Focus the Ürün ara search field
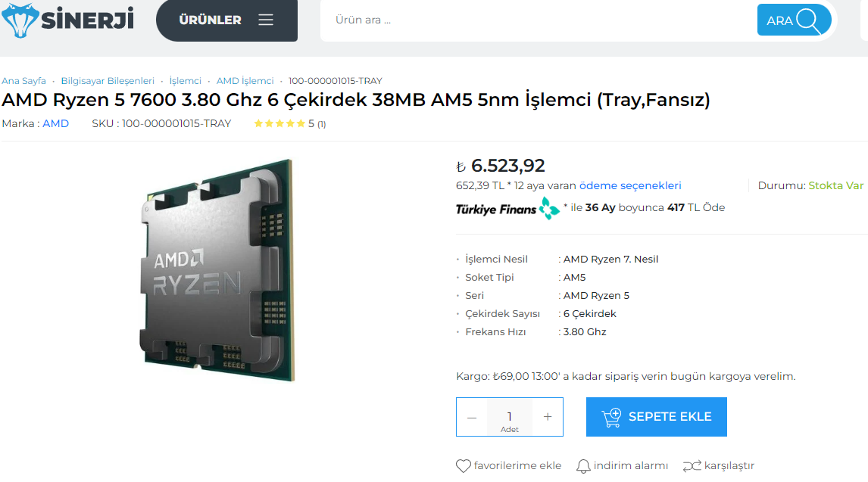 pos(537,20)
